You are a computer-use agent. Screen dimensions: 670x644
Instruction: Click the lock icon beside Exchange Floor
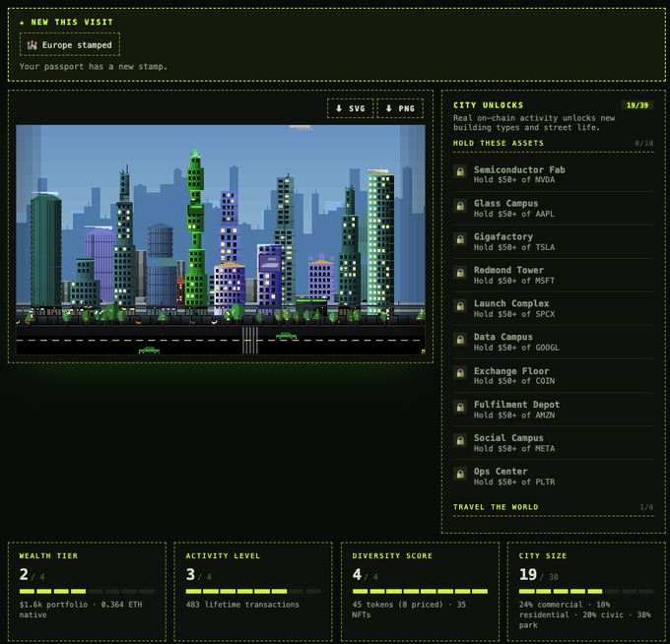click(x=460, y=373)
